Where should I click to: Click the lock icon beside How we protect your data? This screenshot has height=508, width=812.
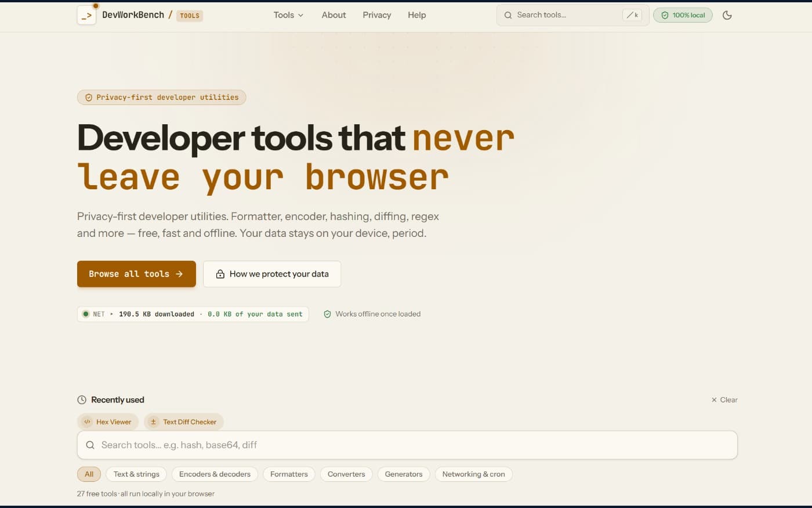[x=220, y=274]
